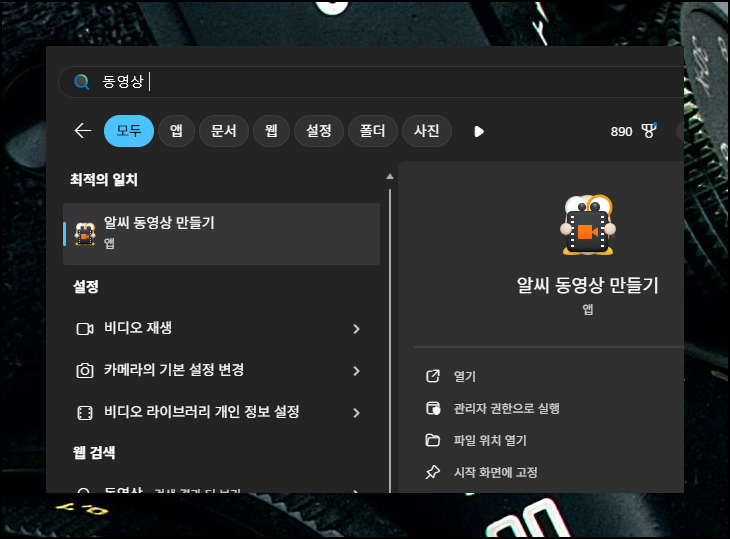Viewport: 730px width, 539px height.
Task: Click the search magnifier icon
Action: 82,82
